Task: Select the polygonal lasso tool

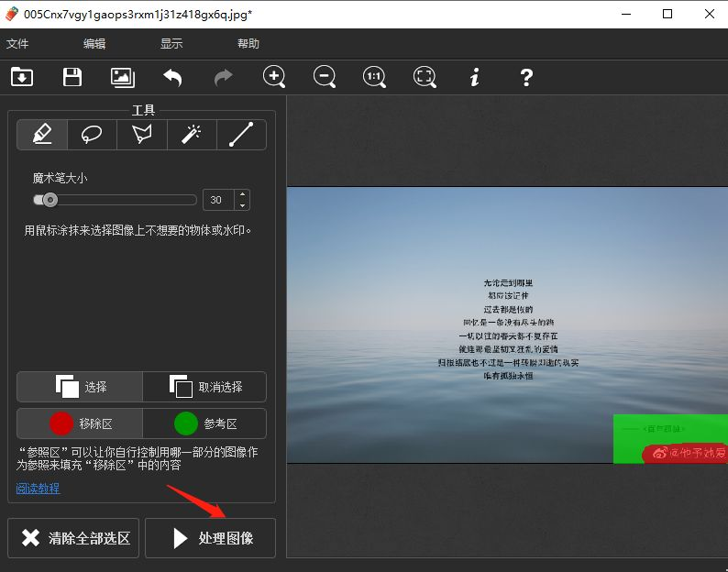Action: coord(141,135)
